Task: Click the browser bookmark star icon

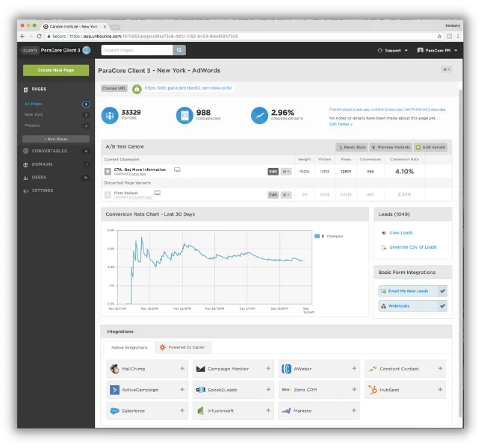Action: (439, 36)
